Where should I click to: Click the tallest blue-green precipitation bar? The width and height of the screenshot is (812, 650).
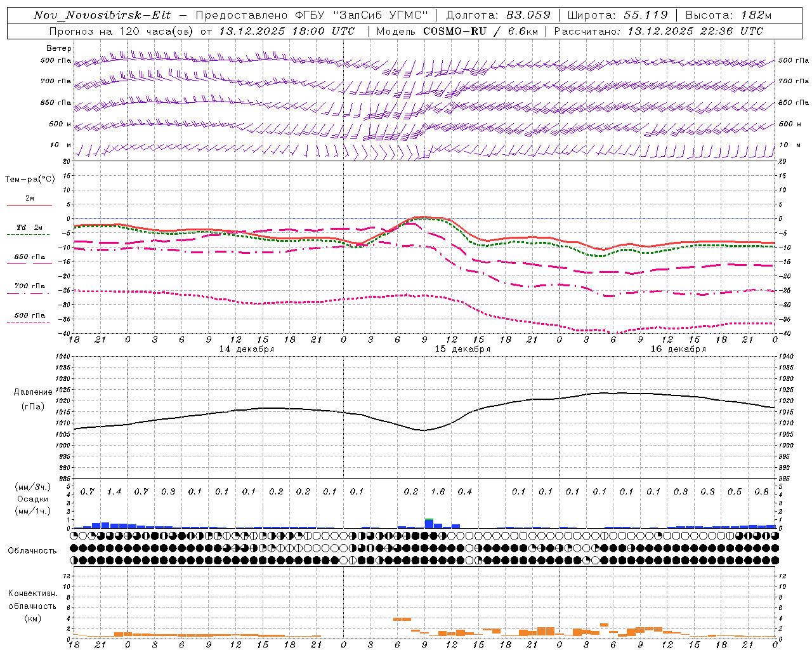click(429, 523)
